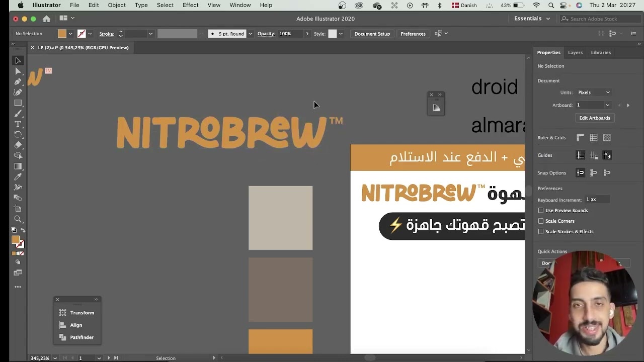Open the Style dropdown arrow
Viewport: 644px width, 362px height.
tap(341, 34)
